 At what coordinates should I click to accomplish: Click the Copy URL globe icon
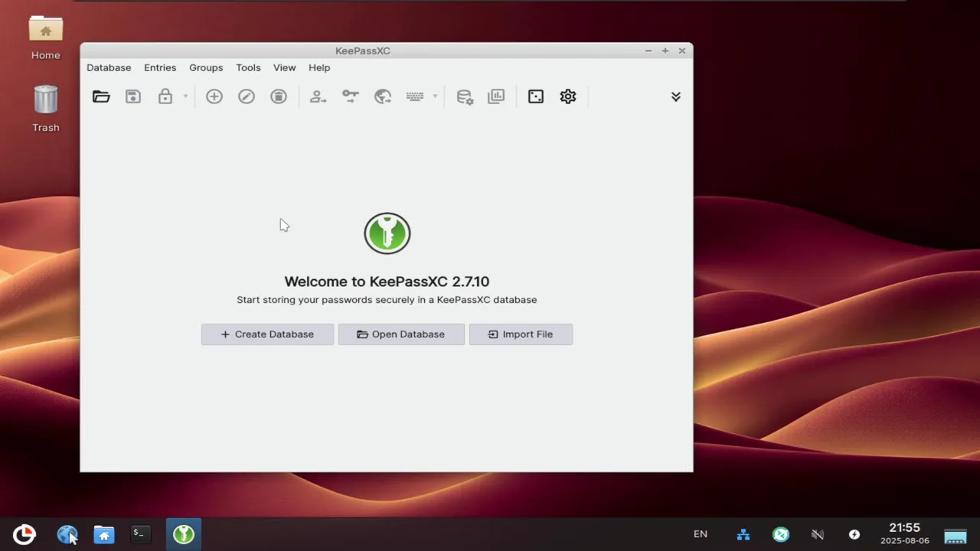click(x=383, y=96)
